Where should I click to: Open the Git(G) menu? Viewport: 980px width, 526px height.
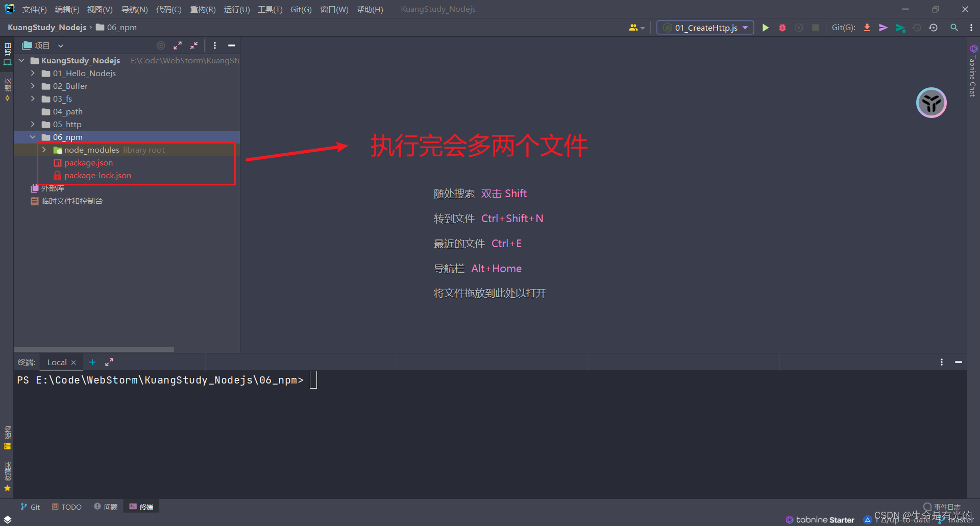point(301,9)
